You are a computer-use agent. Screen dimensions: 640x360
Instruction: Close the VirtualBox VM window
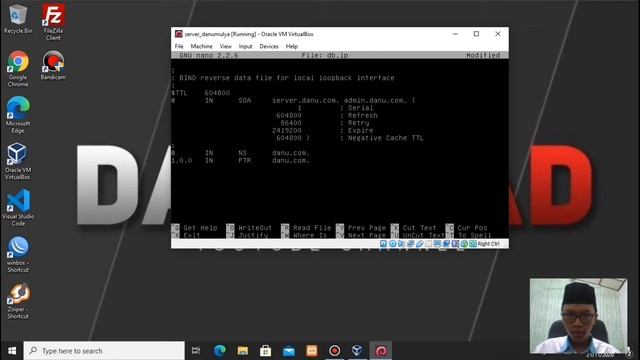pos(498,34)
